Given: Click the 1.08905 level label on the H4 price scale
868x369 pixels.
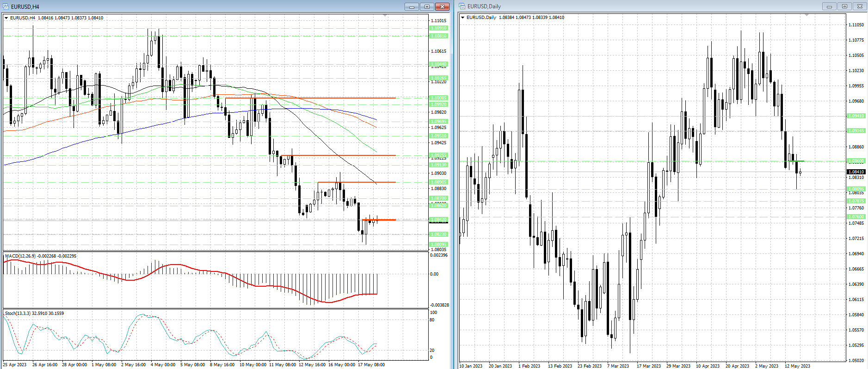Looking at the screenshot, I should (439, 182).
